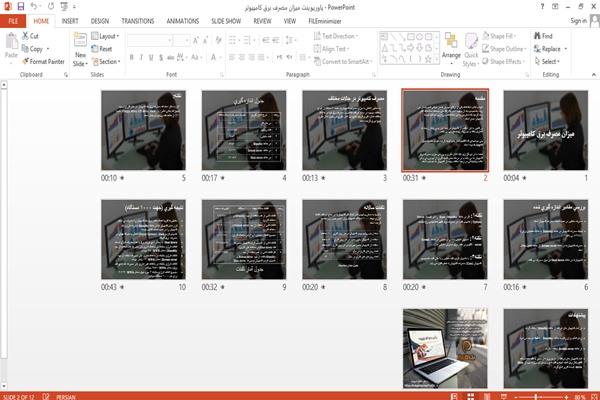Viewport: 600px width, 400px height.
Task: Click Fit slide to window icon
Action: (594, 397)
